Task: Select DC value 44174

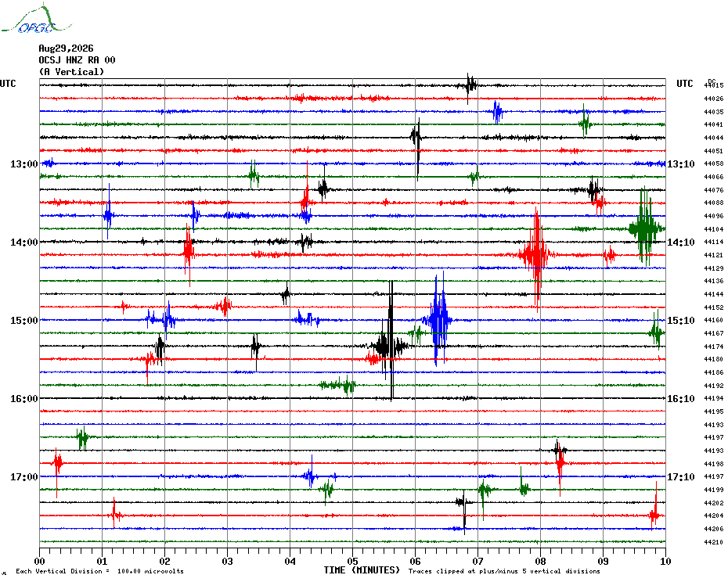Action: tap(714, 347)
